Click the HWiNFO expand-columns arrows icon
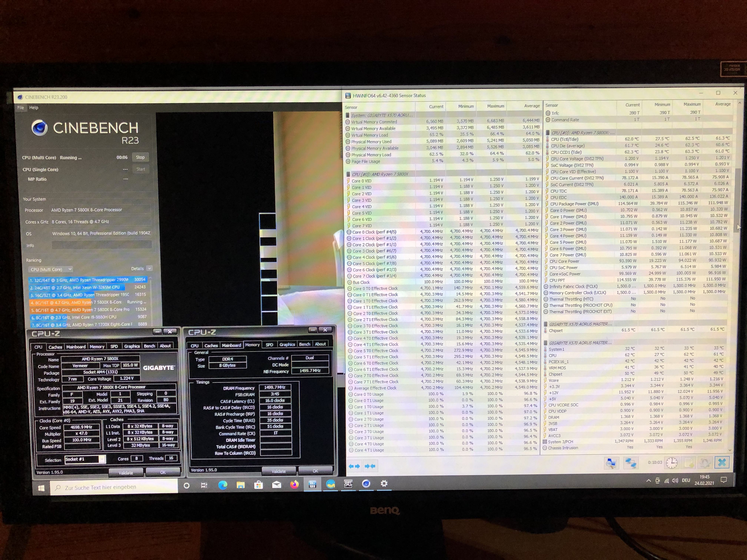This screenshot has height=560, width=747. point(354,466)
